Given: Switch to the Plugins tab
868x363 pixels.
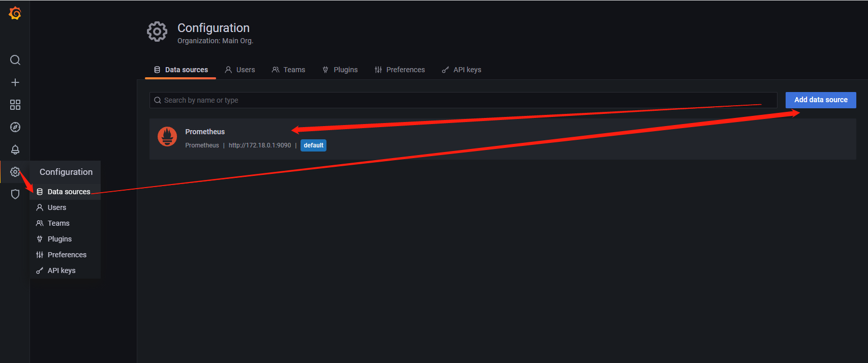Looking at the screenshot, I should (x=340, y=70).
